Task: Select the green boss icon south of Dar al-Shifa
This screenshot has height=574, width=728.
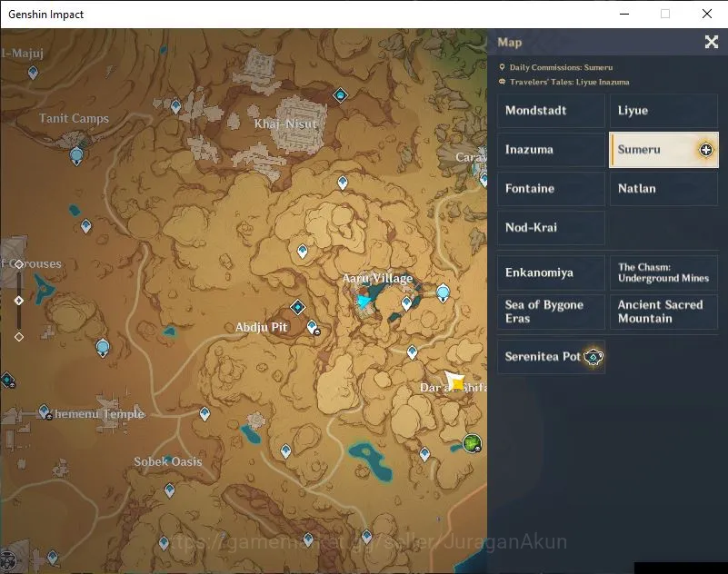Action: 472,443
